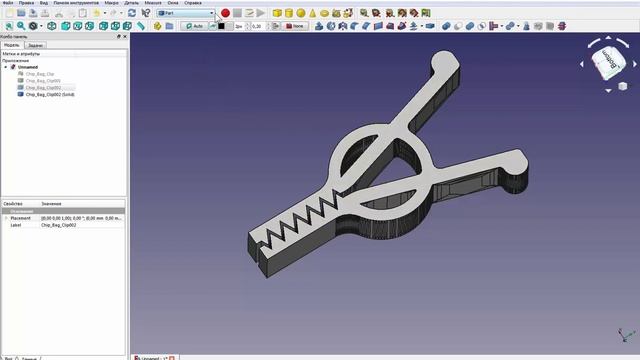The width and height of the screenshot is (640, 360).
Task: Float the combo panel with undock icon
Action: [119, 36]
